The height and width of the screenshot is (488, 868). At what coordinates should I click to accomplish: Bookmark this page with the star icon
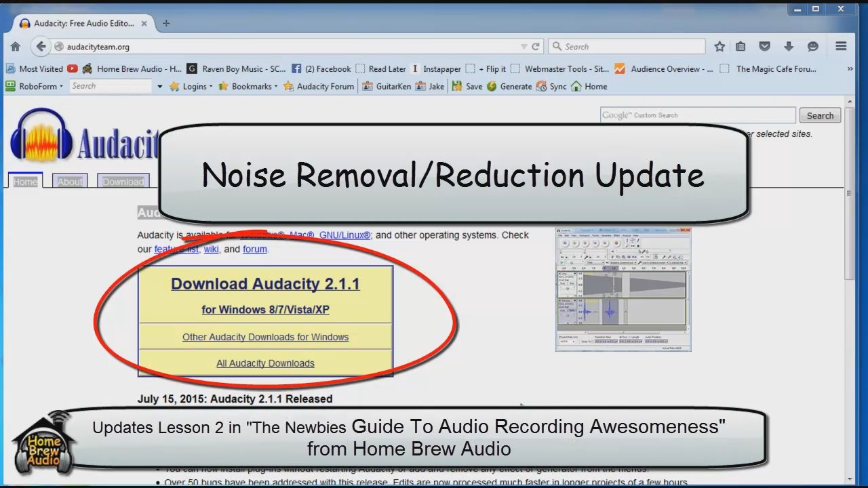click(x=719, y=47)
